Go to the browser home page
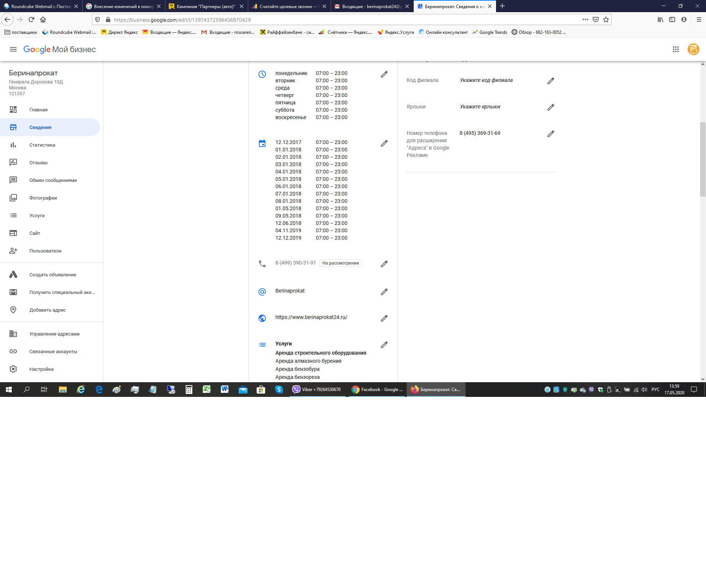706x588 pixels. [x=43, y=19]
